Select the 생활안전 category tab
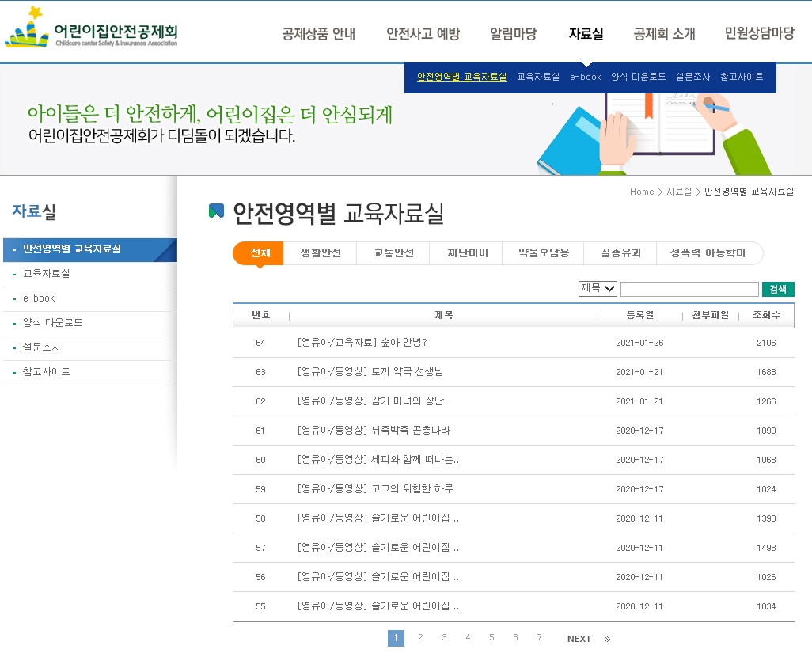 pyautogui.click(x=321, y=253)
